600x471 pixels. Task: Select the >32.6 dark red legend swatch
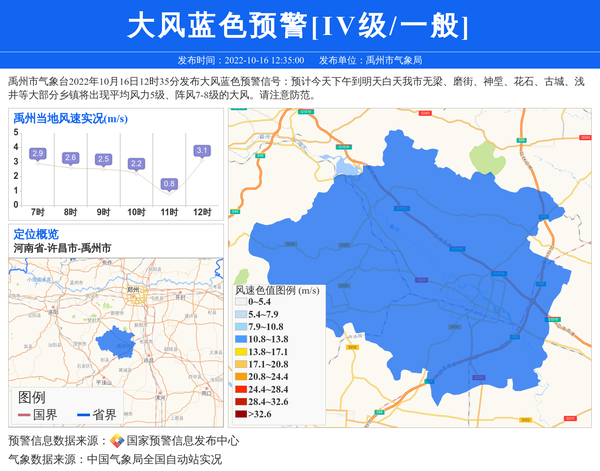pos(240,414)
